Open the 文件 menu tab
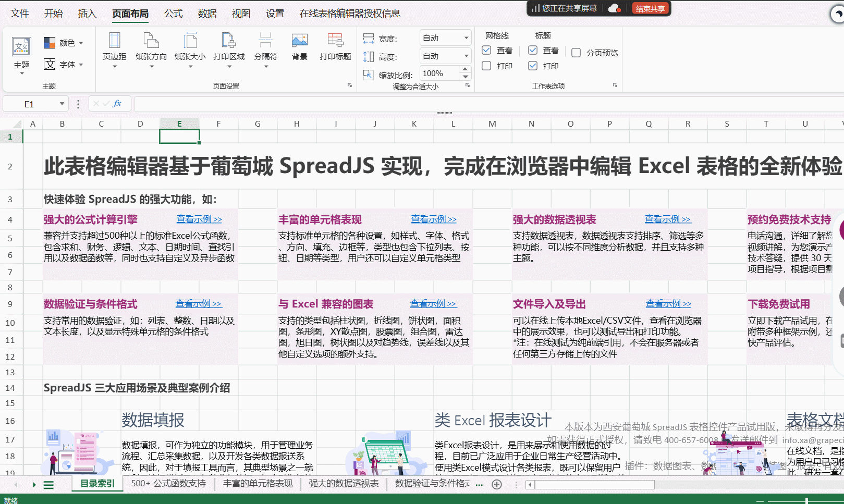The width and height of the screenshot is (844, 504). (x=20, y=14)
